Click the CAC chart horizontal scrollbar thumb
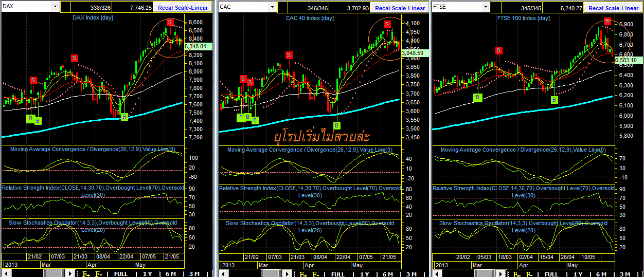Image resolution: width=644 pixels, height=277 pixels. coord(271,274)
